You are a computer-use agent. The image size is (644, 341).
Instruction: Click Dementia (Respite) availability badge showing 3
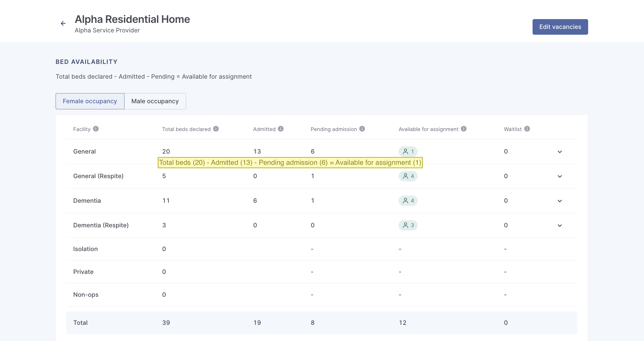(408, 225)
